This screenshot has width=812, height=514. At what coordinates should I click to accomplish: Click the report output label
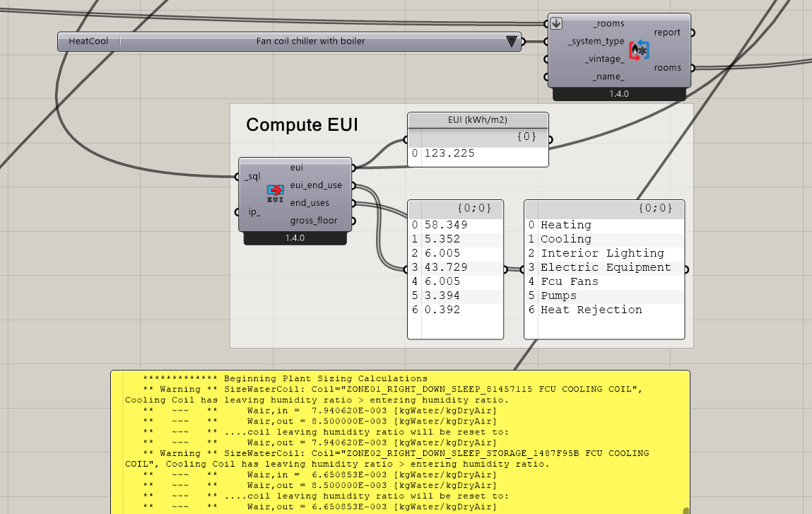click(x=667, y=33)
